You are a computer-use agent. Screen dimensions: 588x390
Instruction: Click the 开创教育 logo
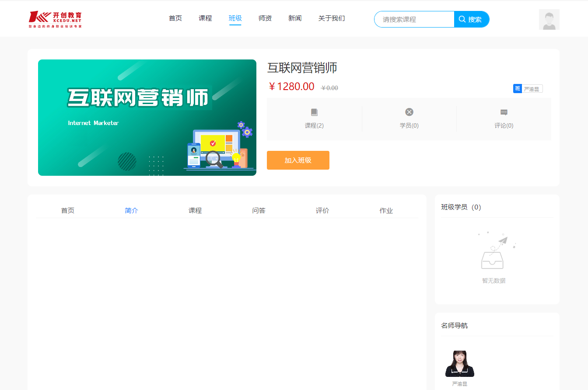[55, 20]
